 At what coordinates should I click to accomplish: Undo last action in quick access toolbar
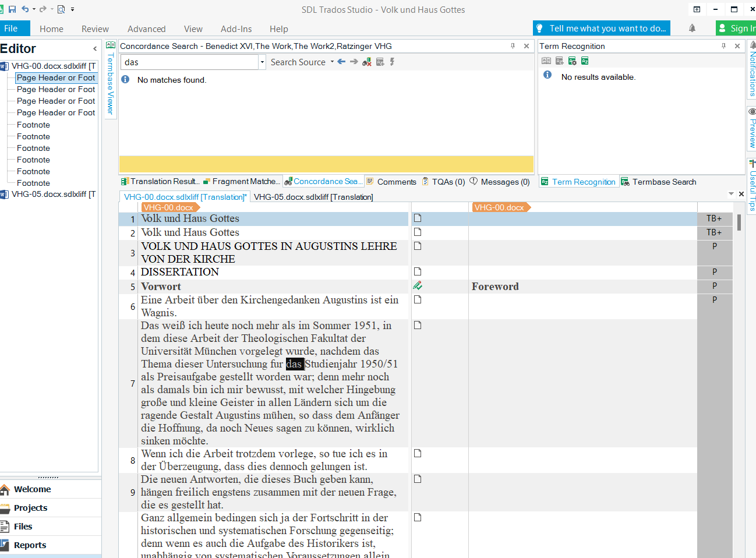[25, 9]
